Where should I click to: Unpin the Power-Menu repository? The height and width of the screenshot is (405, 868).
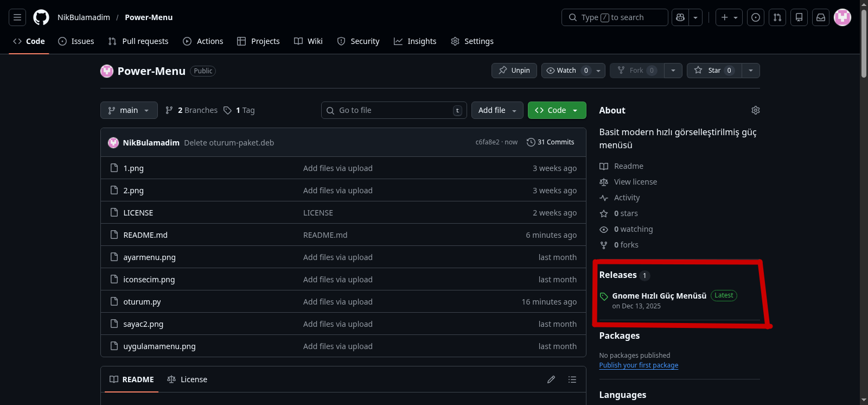point(514,71)
